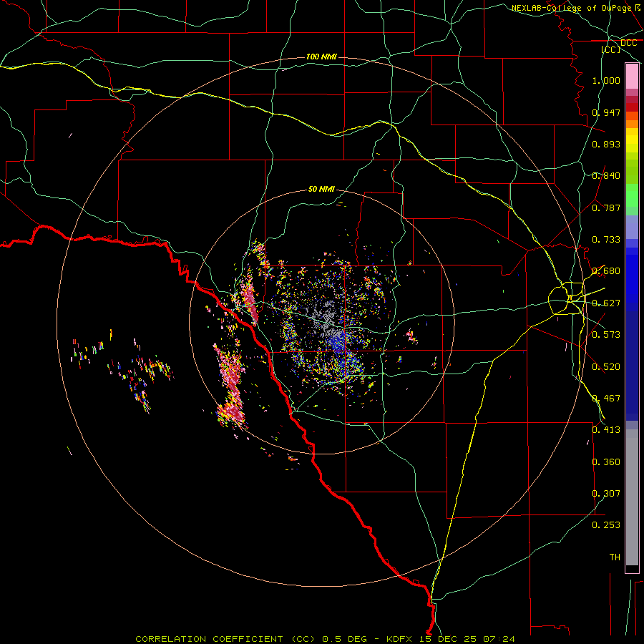Click the 0.893 scale value

point(606,144)
